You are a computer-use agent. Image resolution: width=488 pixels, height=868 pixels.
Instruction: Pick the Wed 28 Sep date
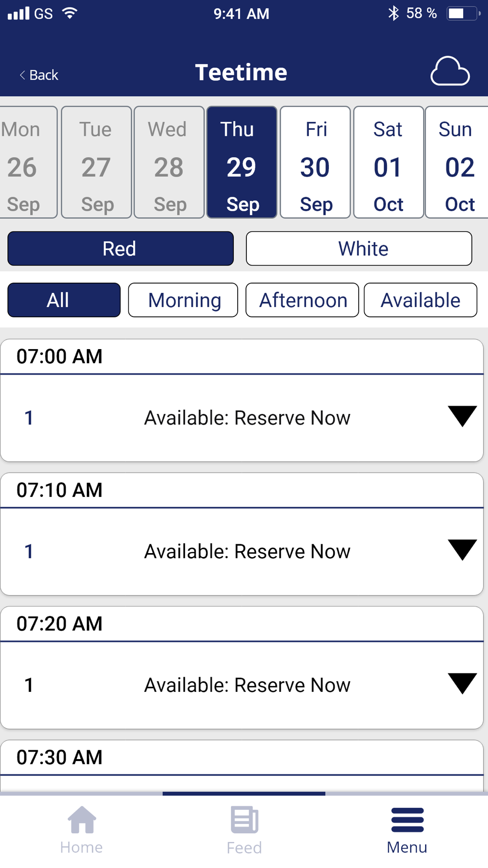[169, 162]
